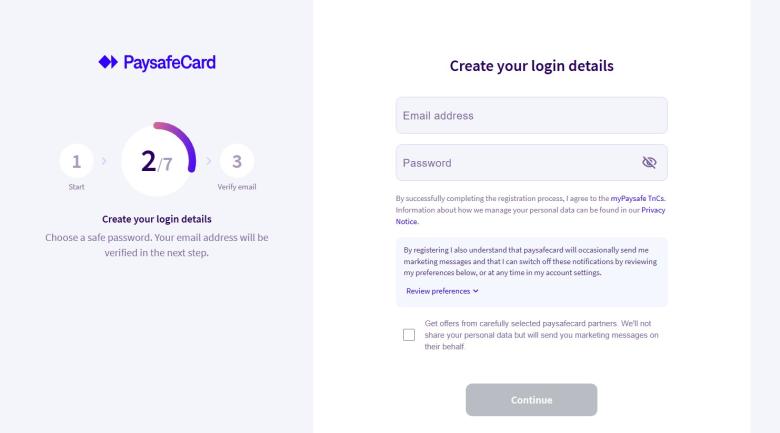Tick the partner offers checkbox
Screen dimensions: 780x433
[x=409, y=335]
